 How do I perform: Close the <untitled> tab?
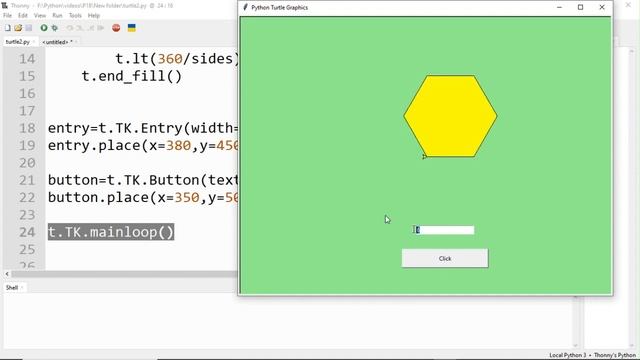(x=76, y=42)
